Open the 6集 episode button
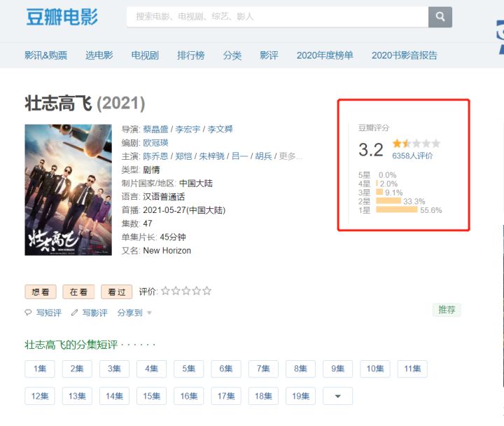This screenshot has height=426, width=504. click(x=226, y=369)
